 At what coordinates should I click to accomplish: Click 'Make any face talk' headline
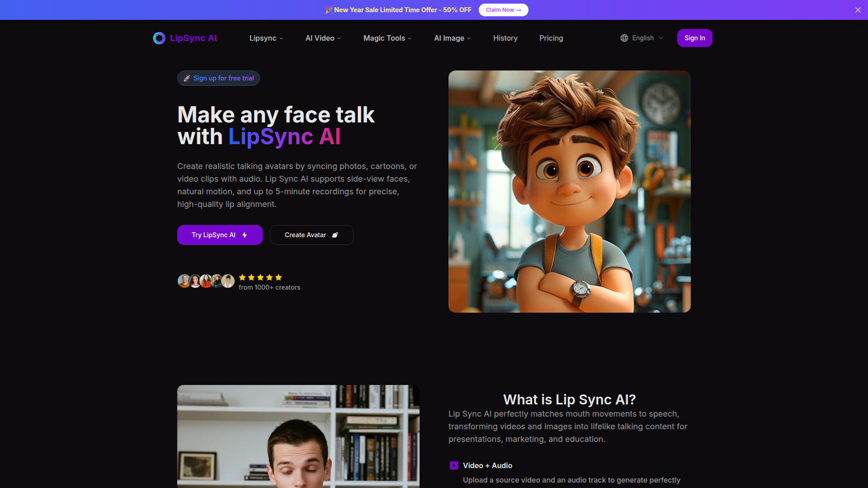click(276, 115)
